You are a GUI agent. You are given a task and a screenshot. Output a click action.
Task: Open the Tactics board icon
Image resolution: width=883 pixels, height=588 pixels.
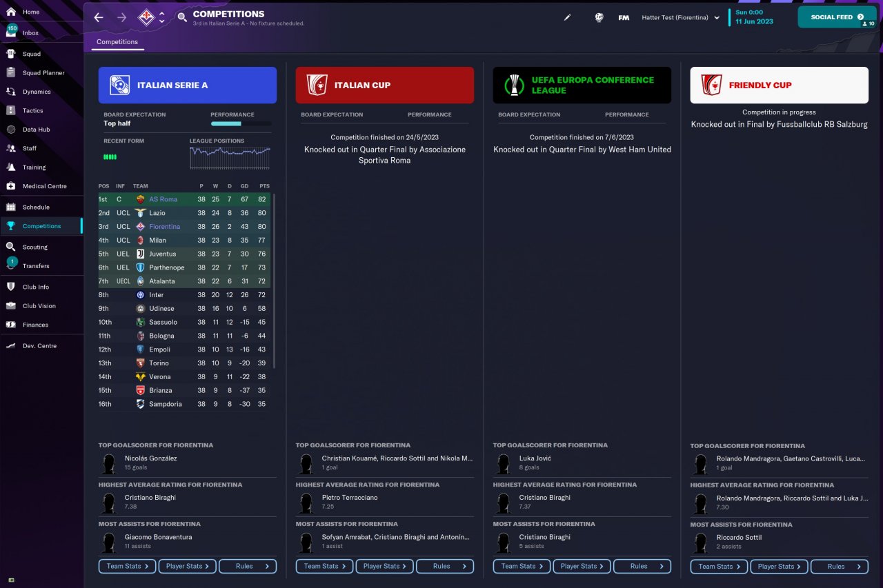coord(11,110)
